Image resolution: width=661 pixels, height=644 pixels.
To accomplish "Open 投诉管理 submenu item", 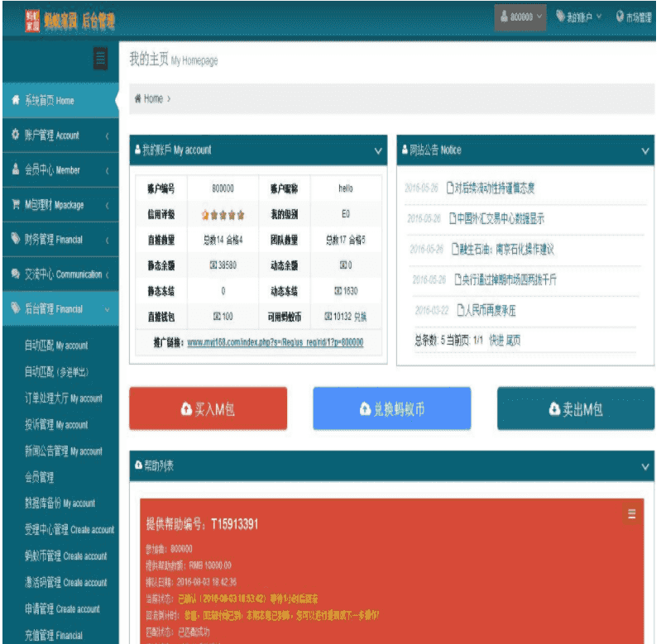I will [56, 424].
